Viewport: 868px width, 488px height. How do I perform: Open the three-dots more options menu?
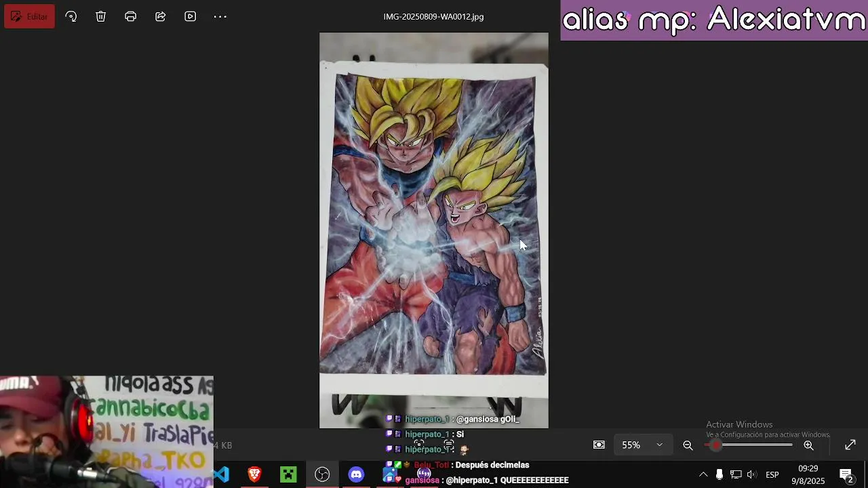pos(220,16)
